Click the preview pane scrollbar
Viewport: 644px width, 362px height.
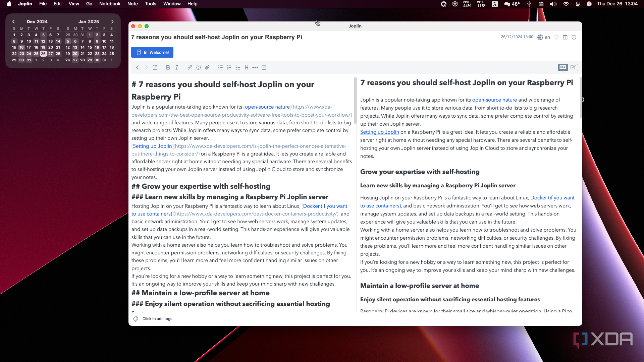tap(581, 98)
